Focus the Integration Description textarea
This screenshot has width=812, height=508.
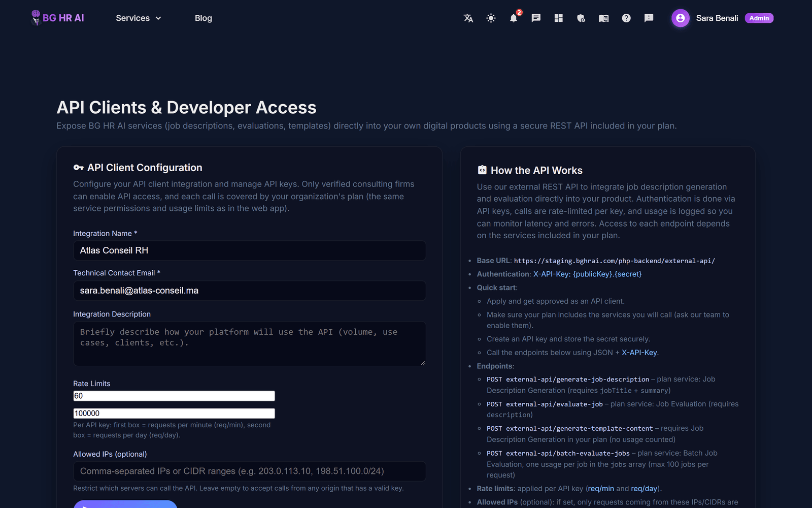click(x=249, y=343)
